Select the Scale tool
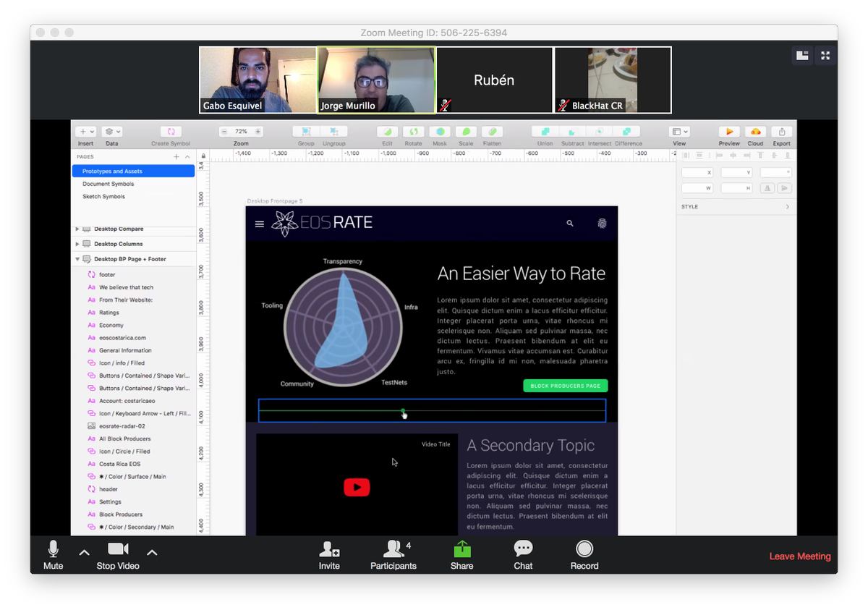This screenshot has width=868, height=610. [466, 132]
